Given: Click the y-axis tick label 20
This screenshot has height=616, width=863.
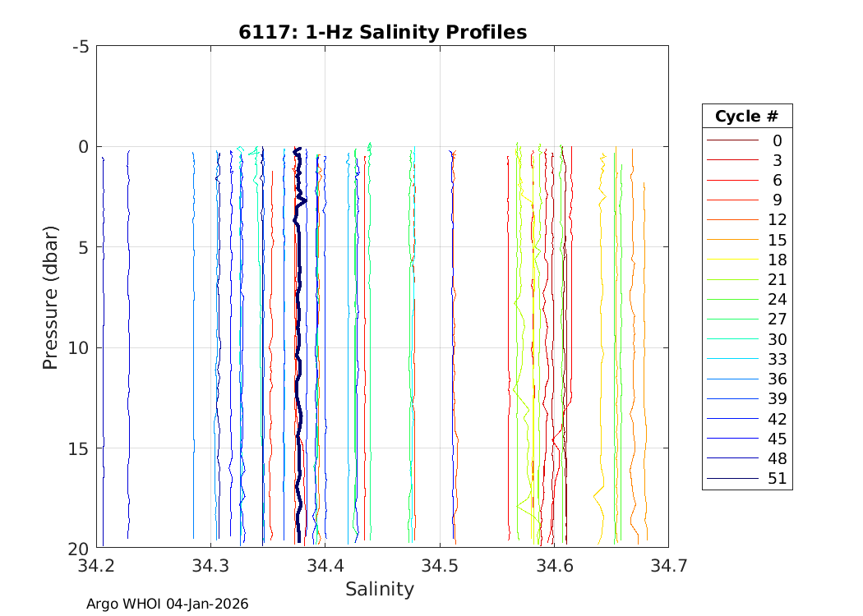Looking at the screenshot, I should 77,549.
